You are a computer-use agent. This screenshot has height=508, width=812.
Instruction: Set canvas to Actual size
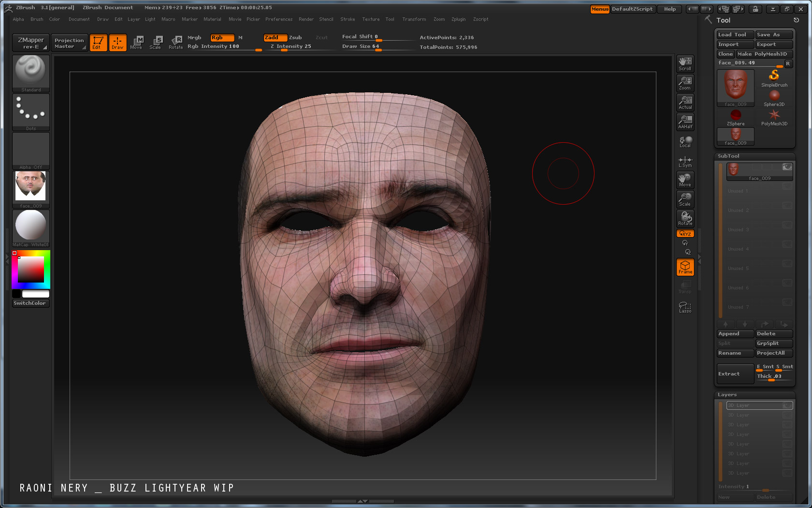tap(685, 103)
